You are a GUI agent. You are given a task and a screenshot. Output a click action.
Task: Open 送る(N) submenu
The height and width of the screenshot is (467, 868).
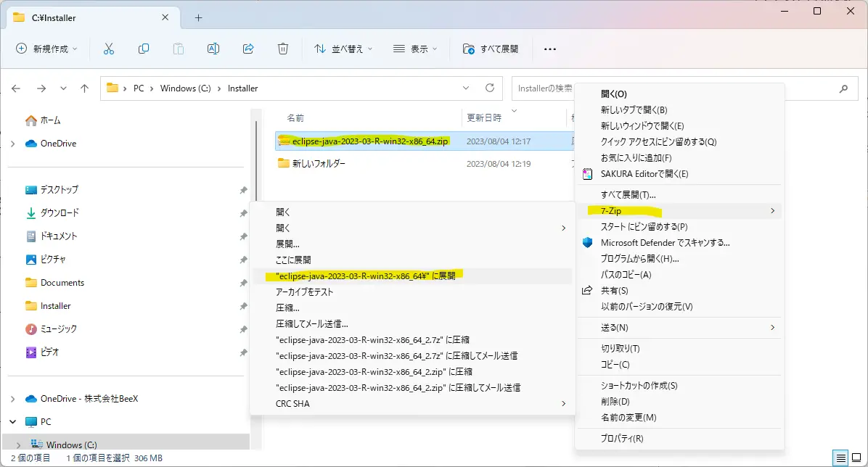click(680, 328)
